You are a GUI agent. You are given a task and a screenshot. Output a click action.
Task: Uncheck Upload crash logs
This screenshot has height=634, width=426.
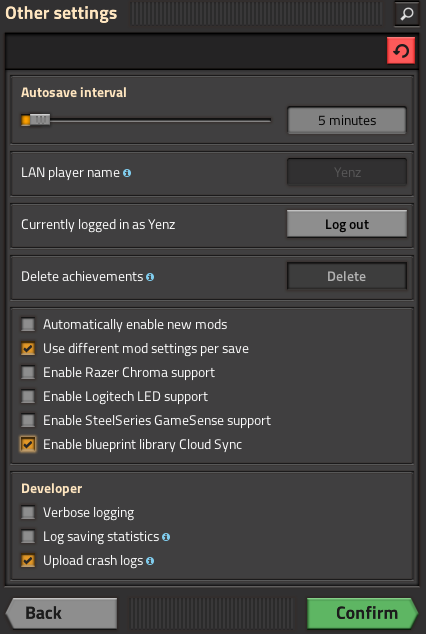point(28,560)
